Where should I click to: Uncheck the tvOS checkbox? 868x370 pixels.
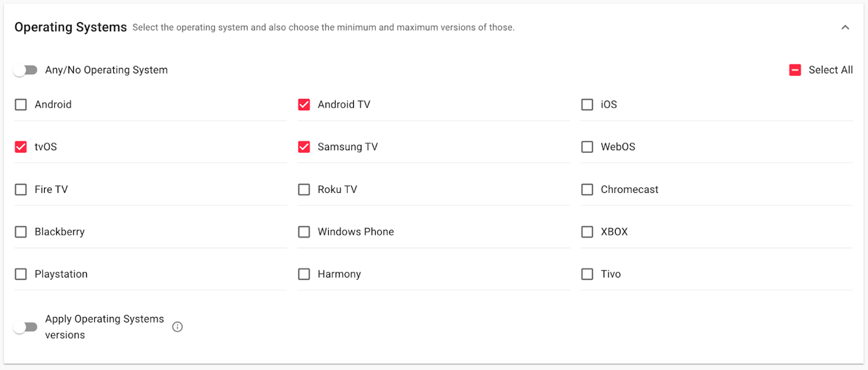[x=21, y=147]
